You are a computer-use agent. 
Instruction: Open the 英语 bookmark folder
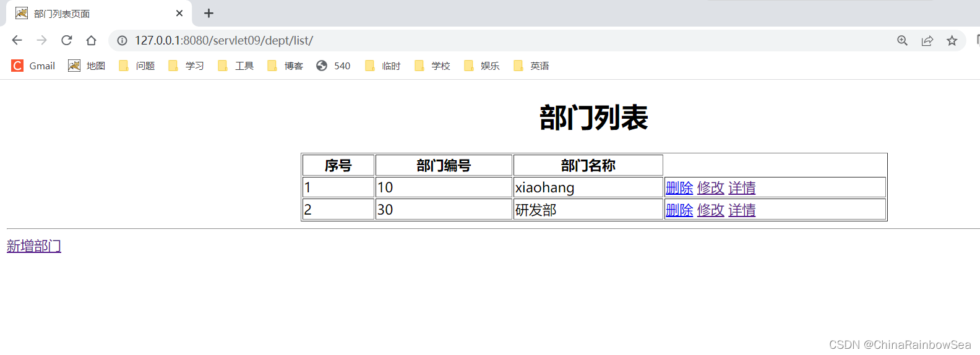pos(531,66)
